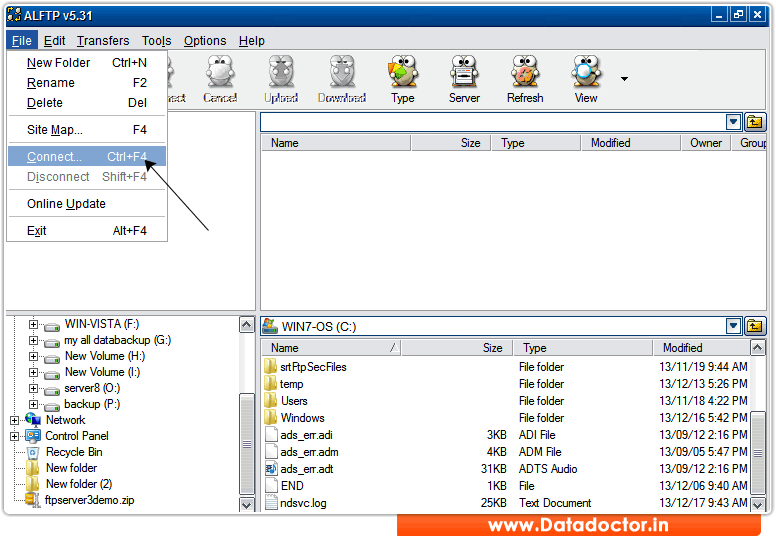Click the Network icon in the tree
776x536 pixels.
point(33,420)
